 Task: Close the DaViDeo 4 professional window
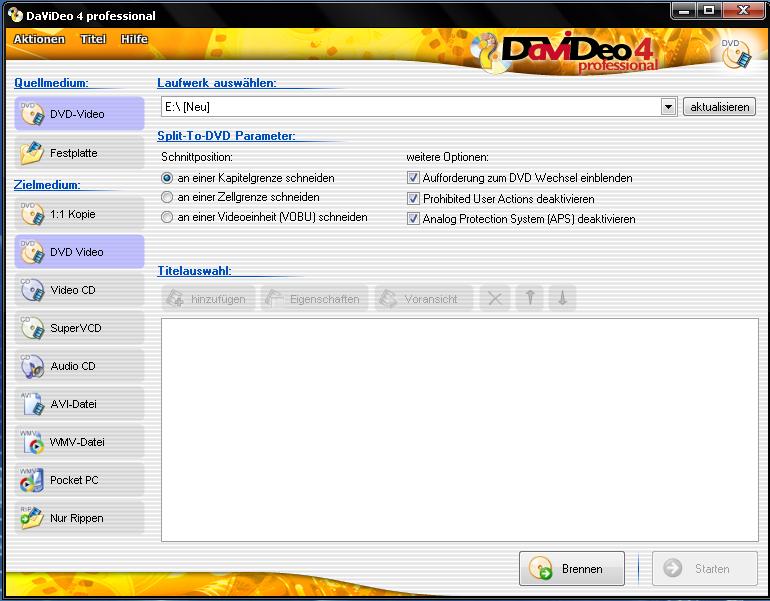pyautogui.click(x=743, y=10)
